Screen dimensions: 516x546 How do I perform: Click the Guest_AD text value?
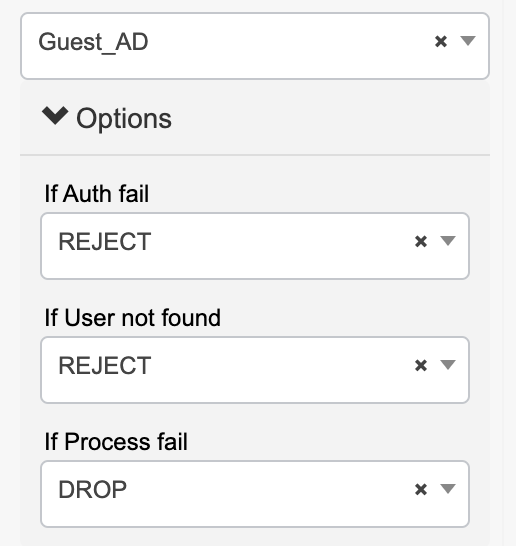(x=93, y=42)
